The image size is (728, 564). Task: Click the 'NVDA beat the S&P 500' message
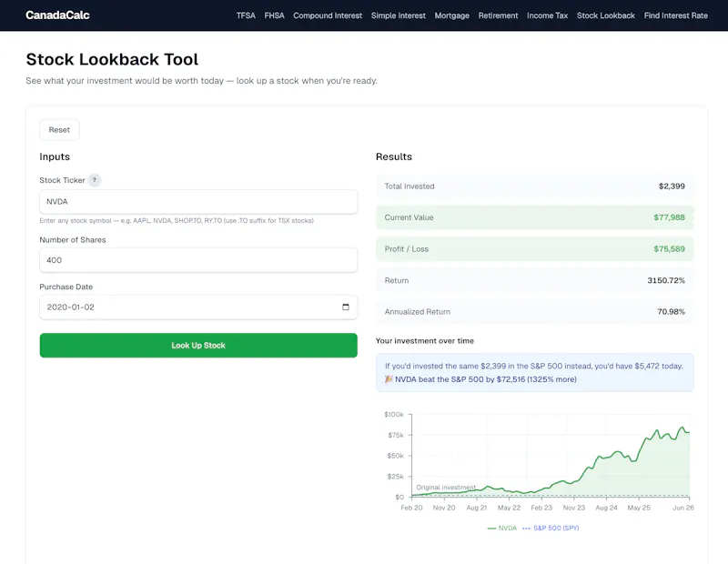coord(480,379)
